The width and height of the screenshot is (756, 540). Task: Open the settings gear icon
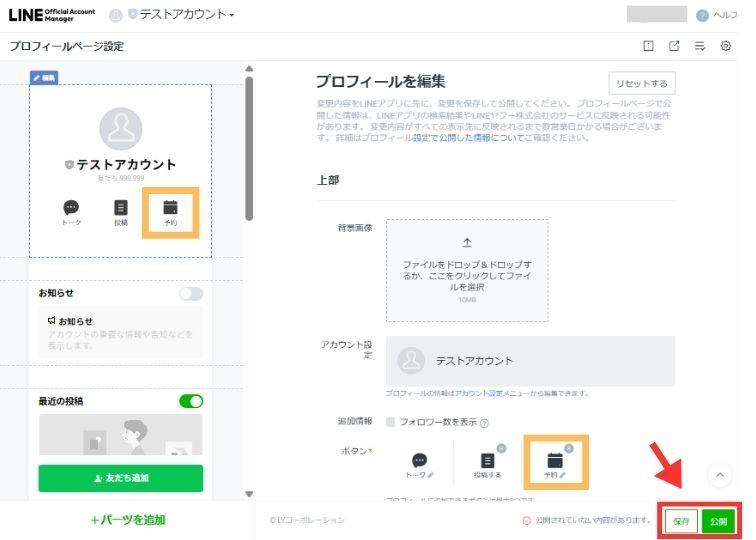[x=725, y=46]
